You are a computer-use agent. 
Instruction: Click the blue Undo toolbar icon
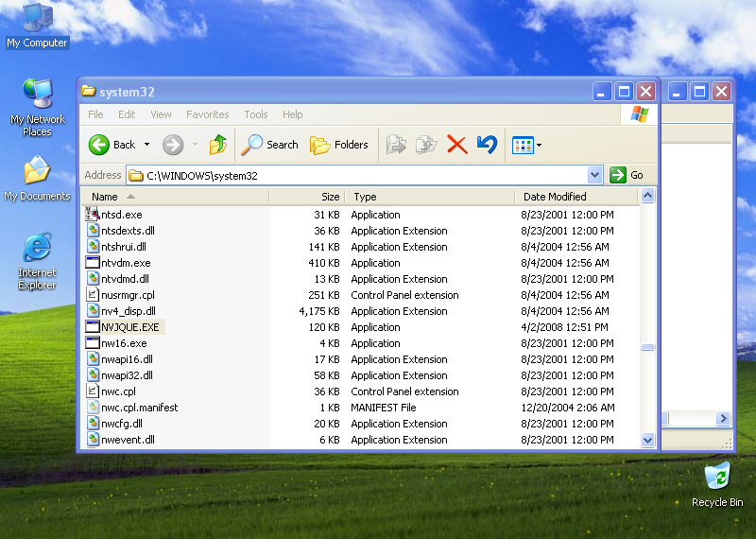click(x=487, y=145)
